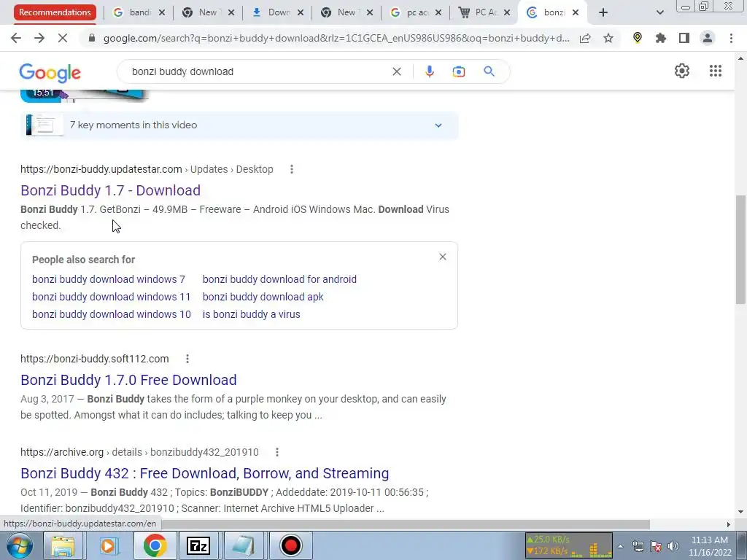This screenshot has width=747, height=560.
Task: Open Bonzi Buddy 1.7.0 Free Download link
Action: [x=128, y=379]
